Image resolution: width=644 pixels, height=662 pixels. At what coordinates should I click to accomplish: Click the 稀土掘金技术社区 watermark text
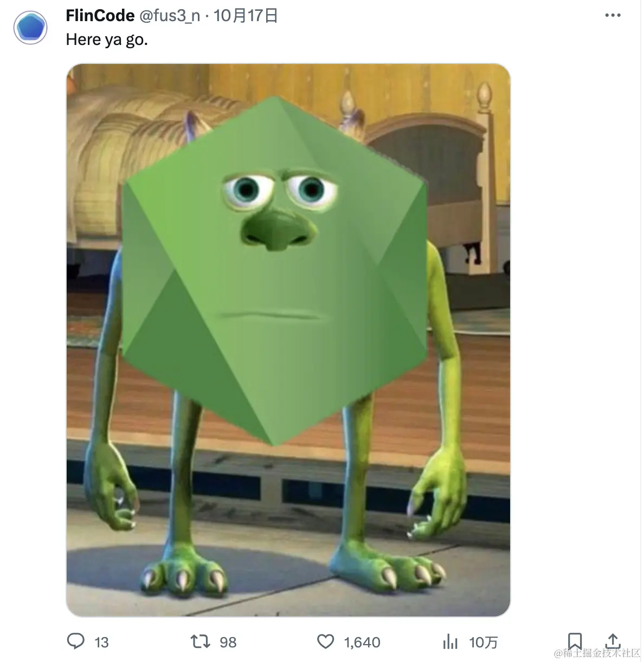point(597,653)
